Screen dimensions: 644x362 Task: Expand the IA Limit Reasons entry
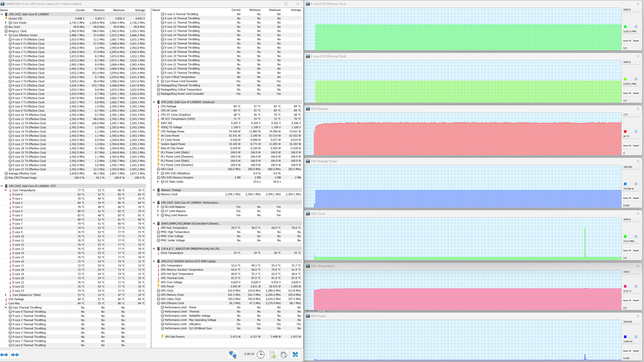tap(158, 207)
